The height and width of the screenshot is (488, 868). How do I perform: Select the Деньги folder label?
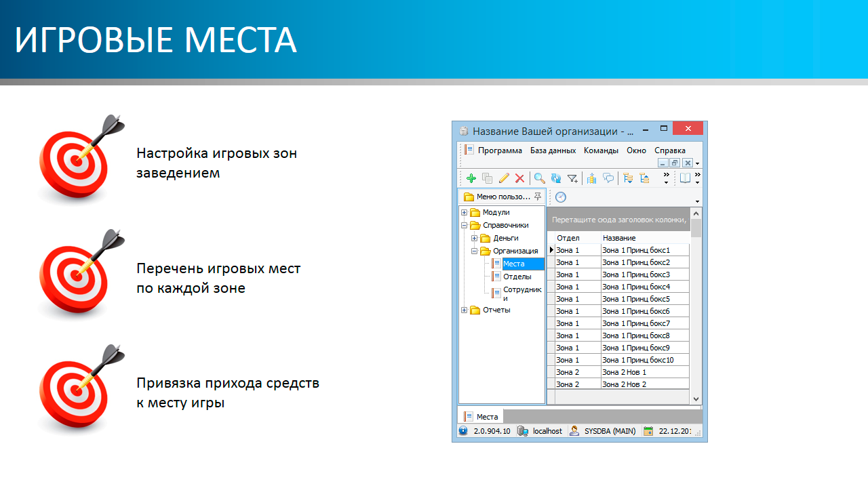click(x=506, y=238)
